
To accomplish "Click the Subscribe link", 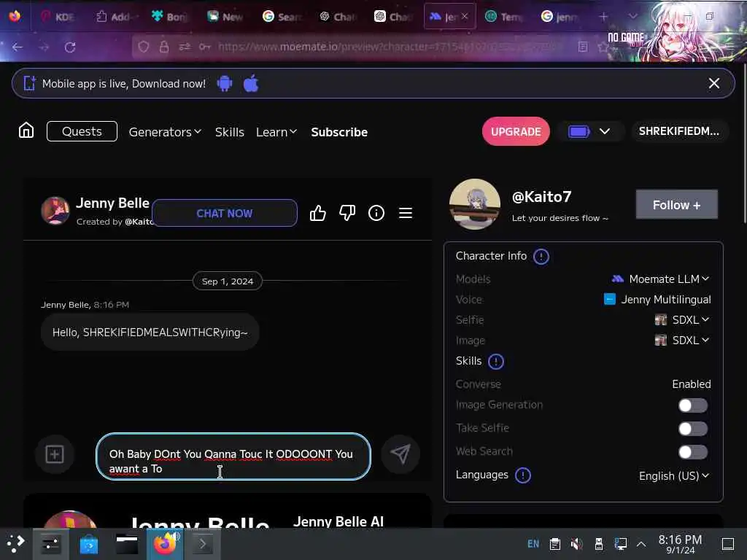I will click(339, 132).
